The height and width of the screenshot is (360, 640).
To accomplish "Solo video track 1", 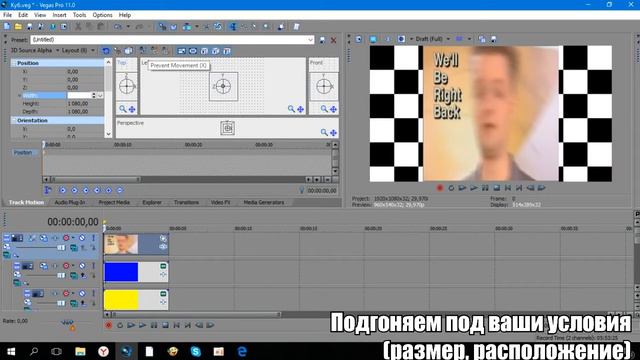I will point(93,238).
